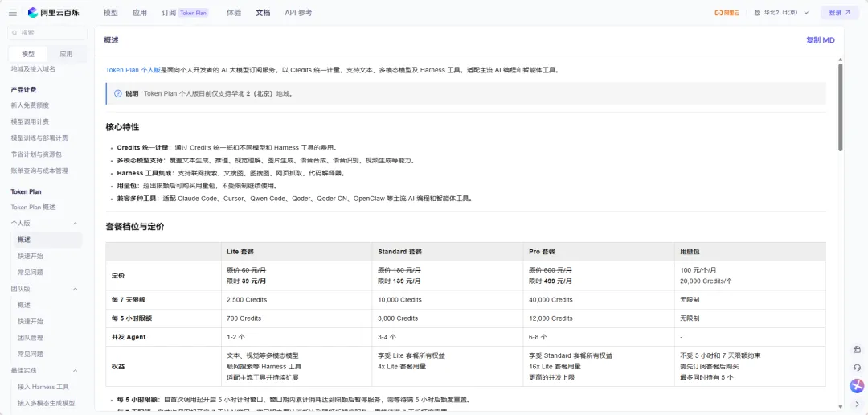Open the headset customer support icon
Image resolution: width=868 pixels, height=415 pixels.
(x=857, y=368)
